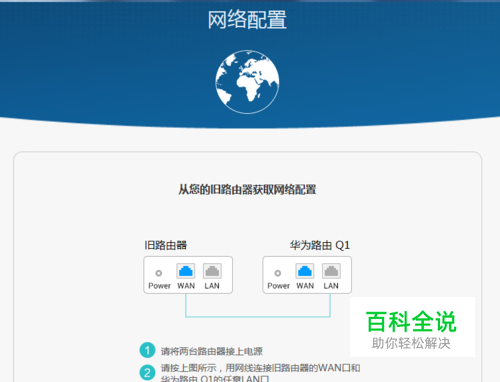Click the Power indicator on the Huawei Q1 (华为路由 Q1)
This screenshot has height=382, width=500.
278,273
